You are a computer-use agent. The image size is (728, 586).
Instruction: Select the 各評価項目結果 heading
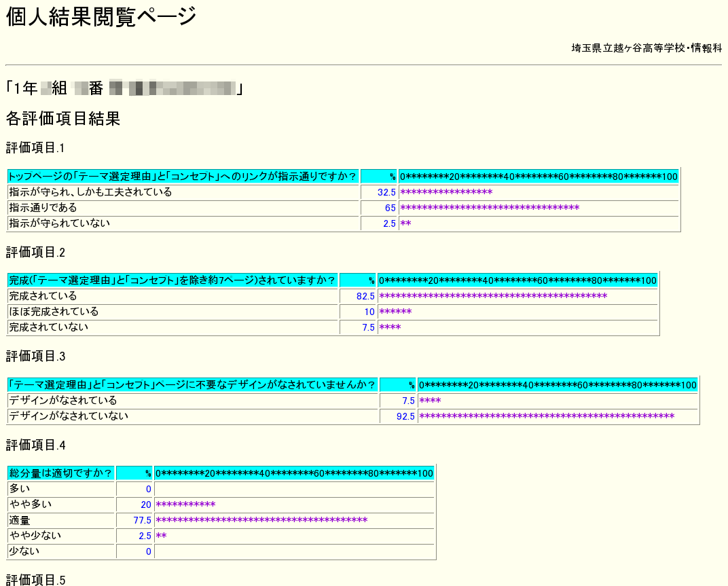(x=63, y=120)
